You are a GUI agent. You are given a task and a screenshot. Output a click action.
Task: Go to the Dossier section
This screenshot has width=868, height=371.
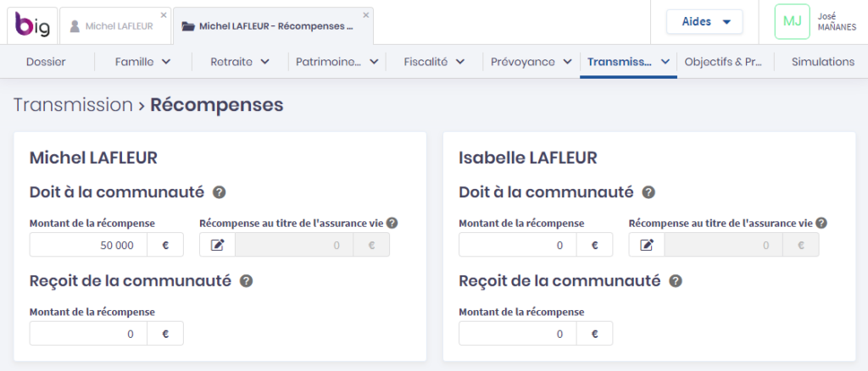click(x=46, y=62)
